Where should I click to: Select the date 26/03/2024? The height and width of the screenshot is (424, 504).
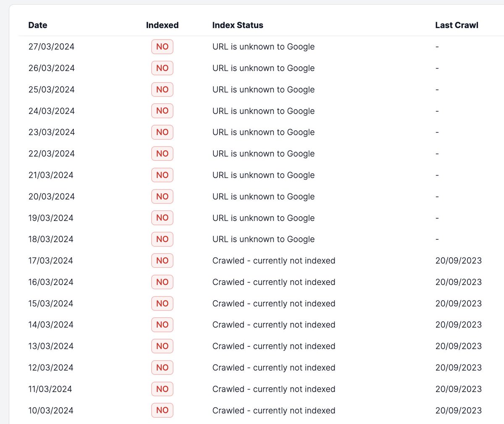[x=51, y=68]
